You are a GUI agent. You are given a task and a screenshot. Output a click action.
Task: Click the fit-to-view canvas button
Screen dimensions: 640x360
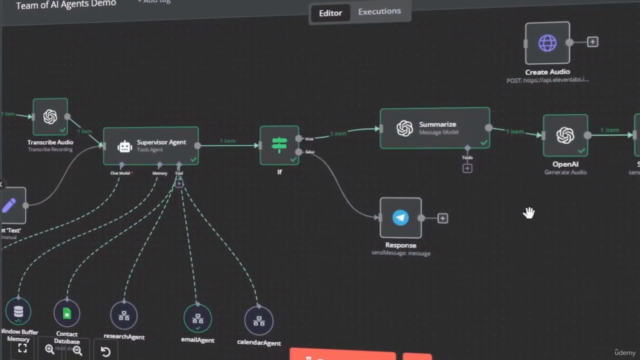click(x=22, y=348)
